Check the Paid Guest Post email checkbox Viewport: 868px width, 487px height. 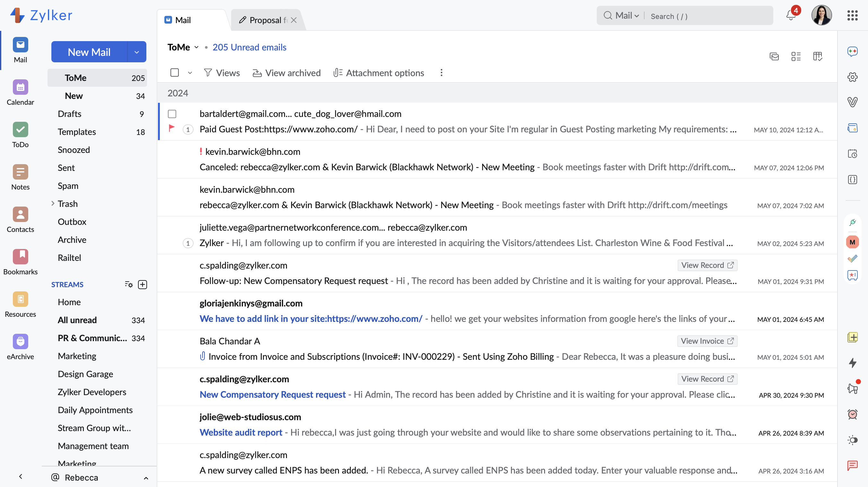[x=172, y=114]
